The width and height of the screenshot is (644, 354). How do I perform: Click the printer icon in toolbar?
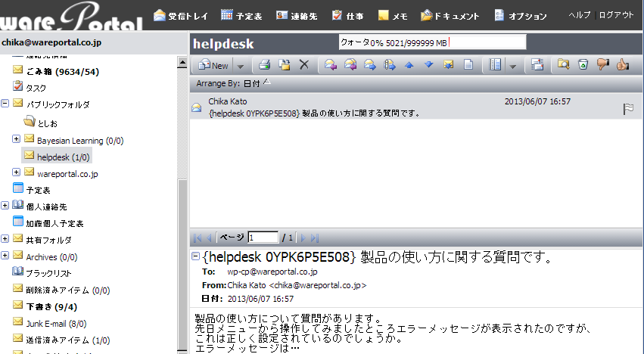point(265,64)
